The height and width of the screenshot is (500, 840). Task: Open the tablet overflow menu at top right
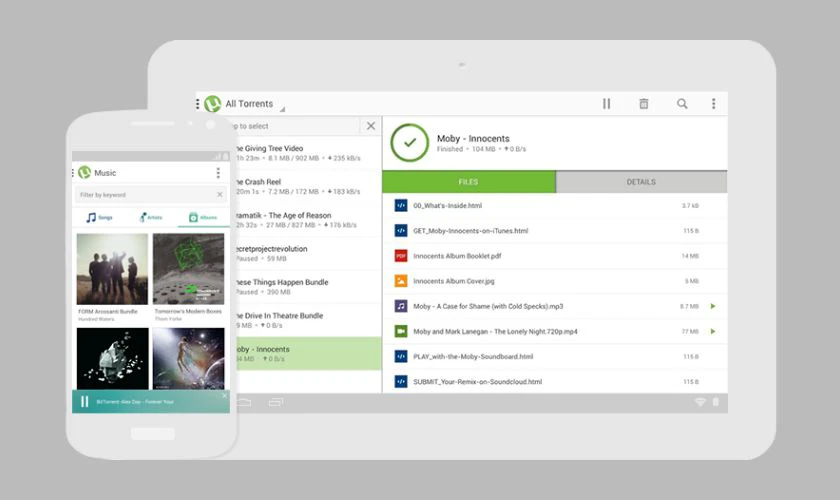[714, 103]
